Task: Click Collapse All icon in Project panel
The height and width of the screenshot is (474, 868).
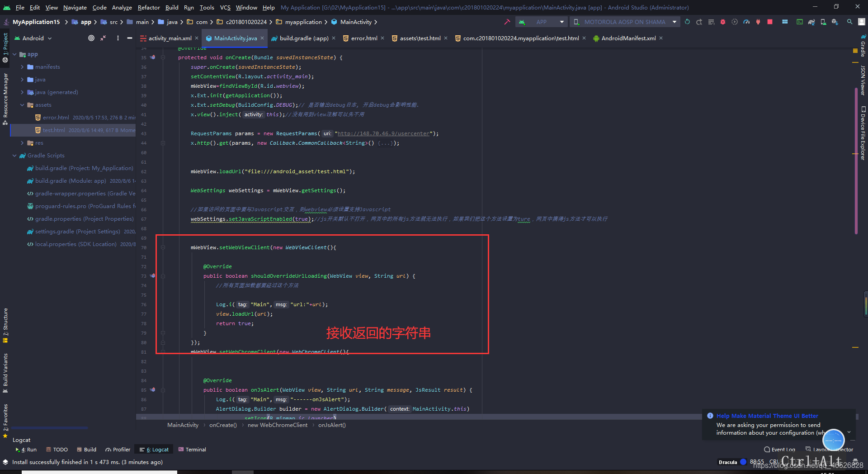Action: (x=103, y=38)
